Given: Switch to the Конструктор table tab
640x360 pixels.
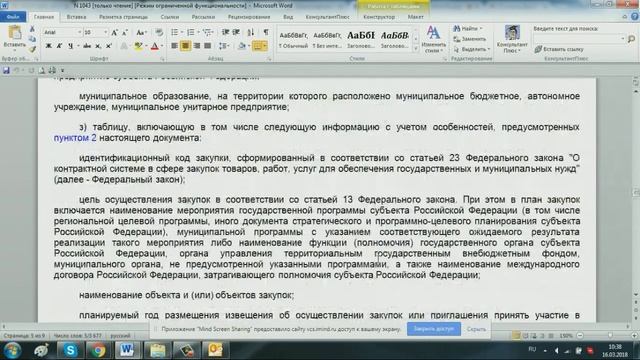Looking at the screenshot, I should click(x=379, y=17).
